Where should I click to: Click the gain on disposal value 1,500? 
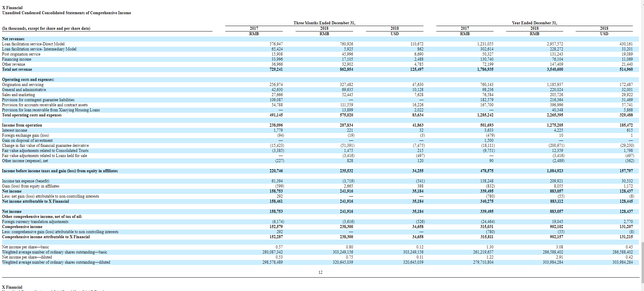pyautogui.click(x=489, y=140)
